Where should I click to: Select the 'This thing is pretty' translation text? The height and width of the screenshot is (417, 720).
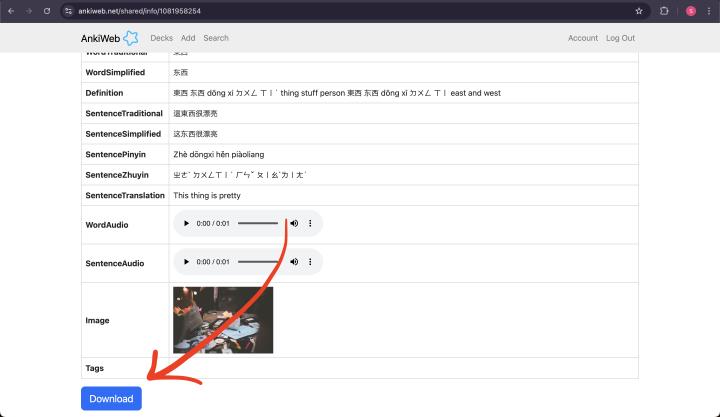click(207, 196)
